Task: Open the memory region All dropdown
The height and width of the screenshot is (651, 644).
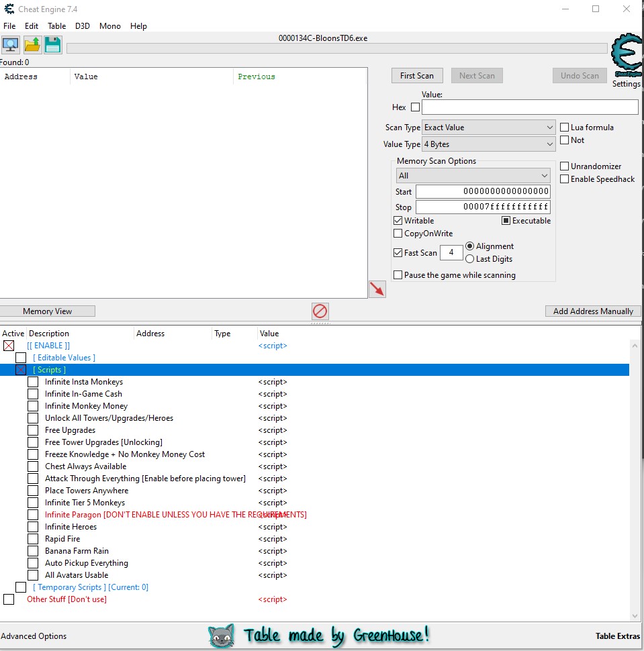Action: pos(473,176)
